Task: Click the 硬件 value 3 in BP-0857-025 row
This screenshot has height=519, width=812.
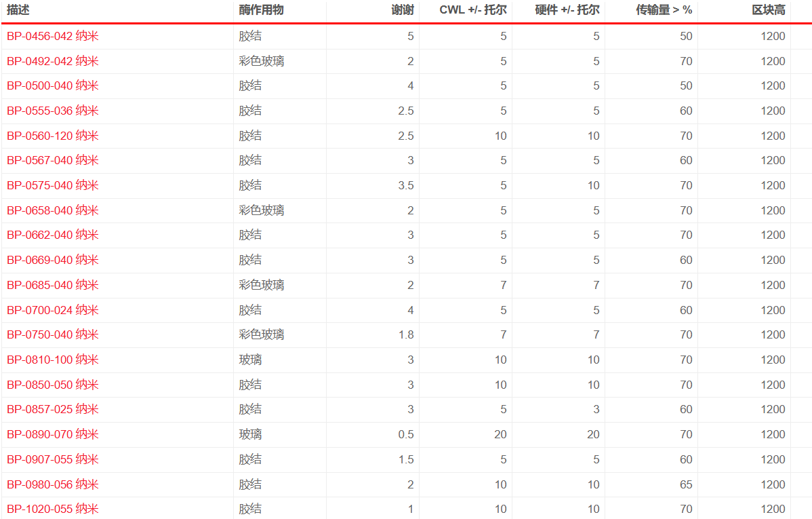Action: coord(596,410)
